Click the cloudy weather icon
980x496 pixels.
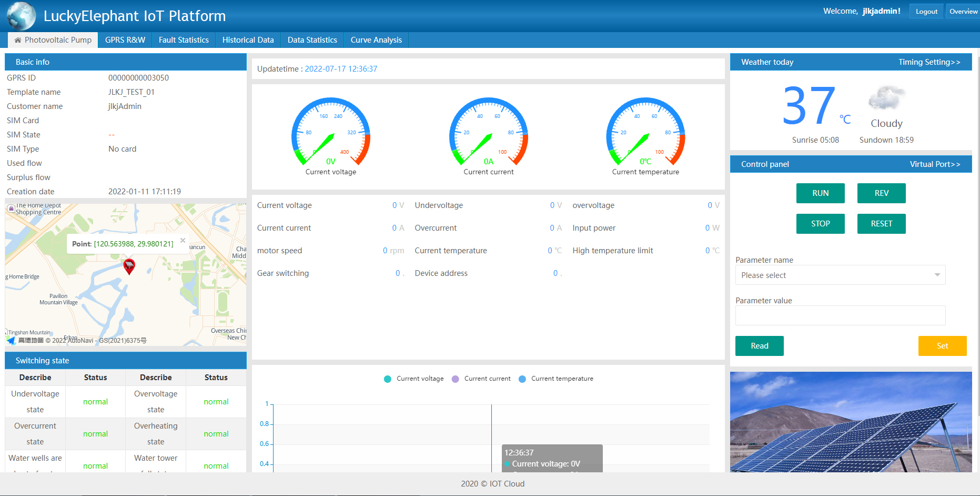click(886, 98)
